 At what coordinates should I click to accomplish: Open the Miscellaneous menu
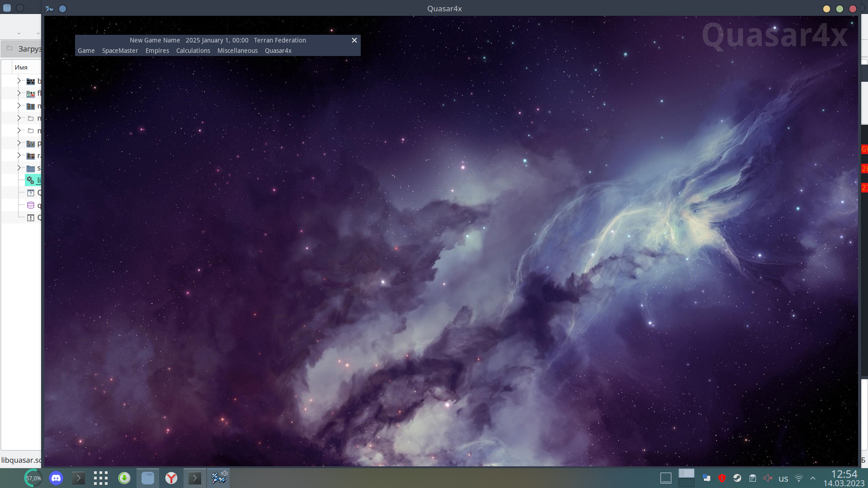[237, 51]
